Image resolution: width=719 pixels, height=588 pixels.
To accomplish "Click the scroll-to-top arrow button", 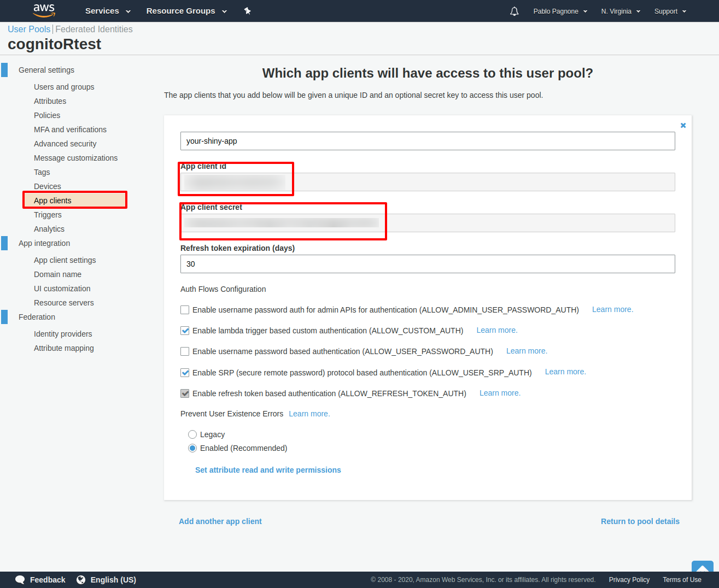I will click(x=702, y=568).
